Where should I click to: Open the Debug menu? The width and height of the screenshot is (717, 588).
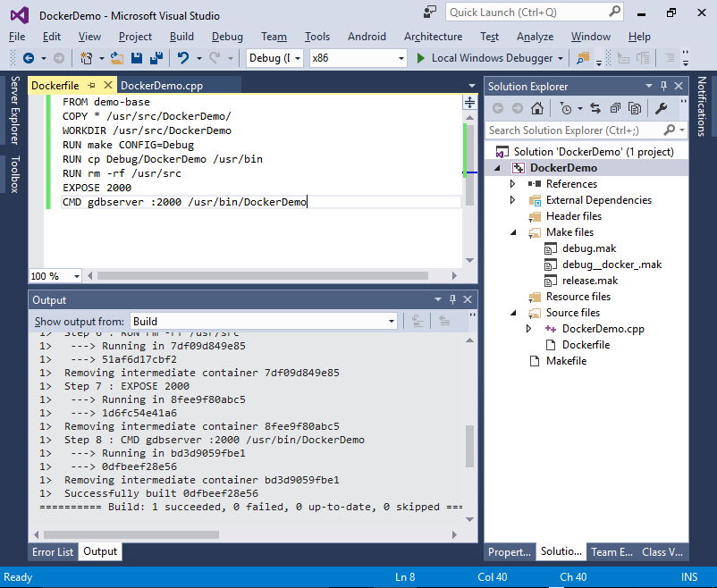pos(227,37)
